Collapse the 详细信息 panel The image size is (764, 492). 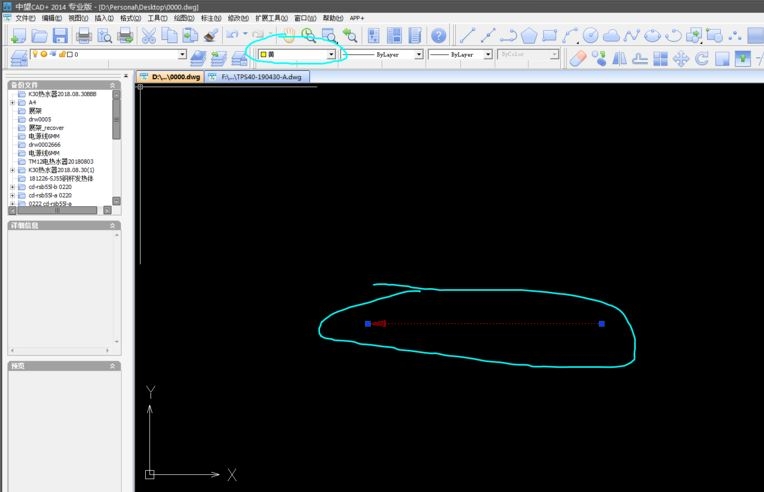(113, 227)
